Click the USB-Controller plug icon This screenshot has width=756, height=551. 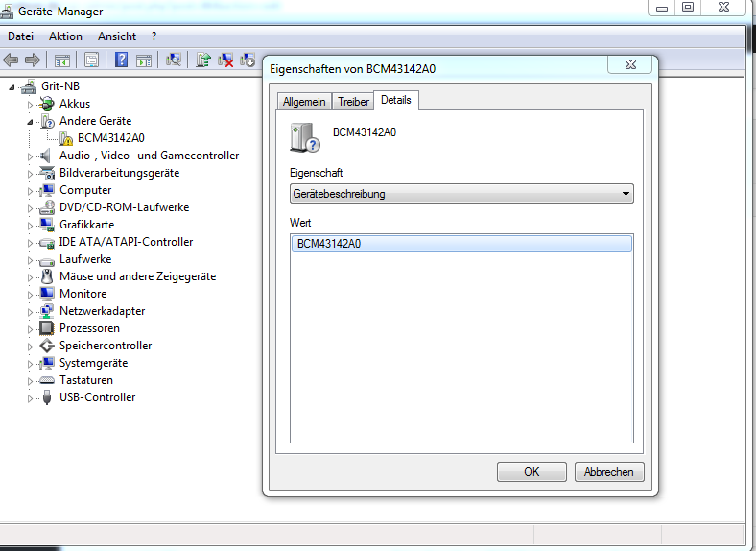coord(47,397)
